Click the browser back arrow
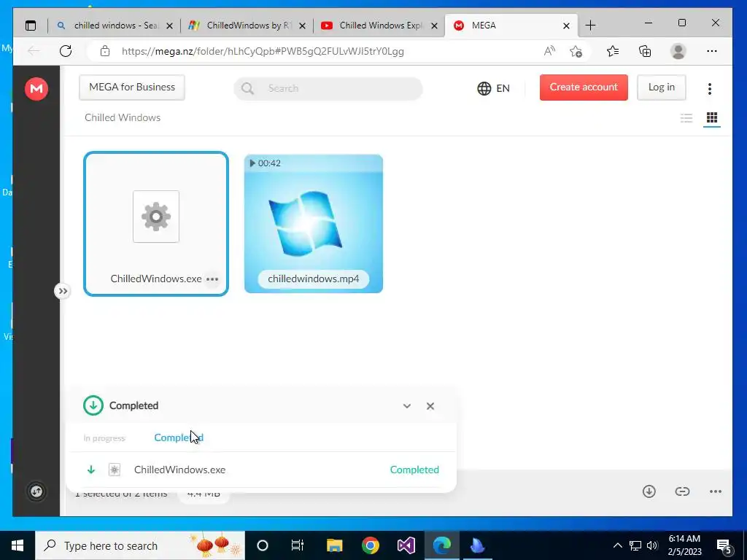Screen dimensions: 747x560 click(x=34, y=51)
